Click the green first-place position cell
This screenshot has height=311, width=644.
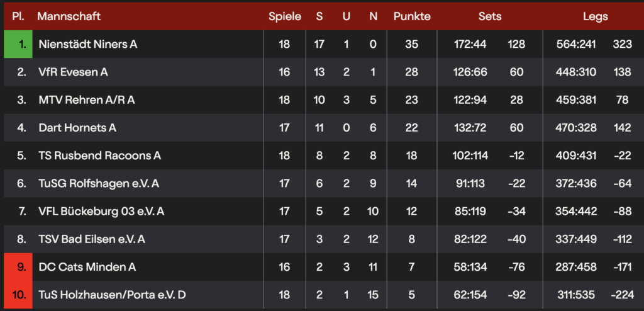point(18,44)
